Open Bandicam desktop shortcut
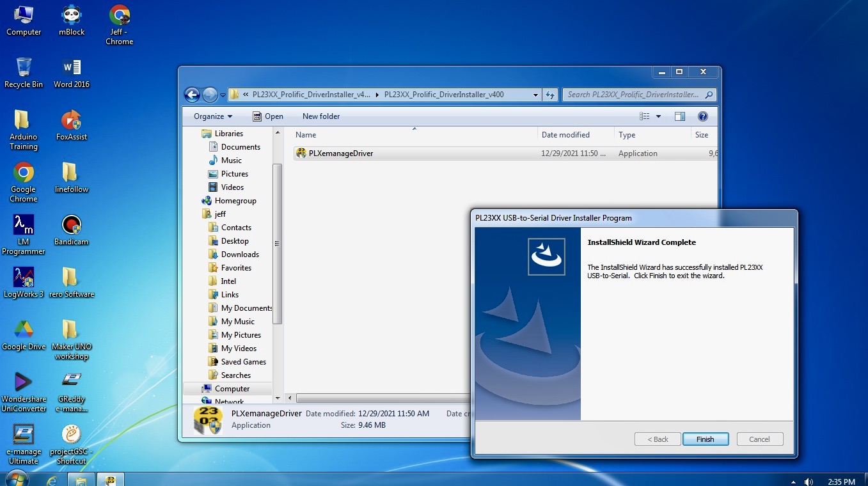Screen dimensions: 868x486 (x=72, y=230)
